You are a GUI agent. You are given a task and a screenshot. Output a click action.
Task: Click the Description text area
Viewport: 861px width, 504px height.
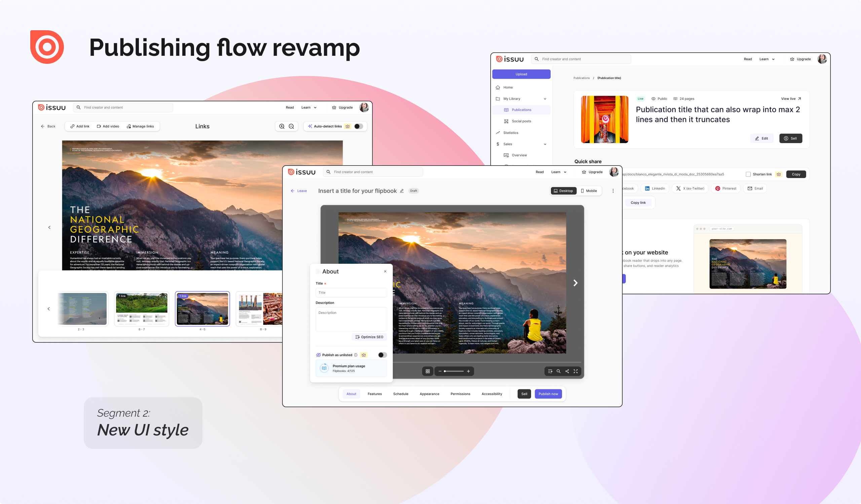[351, 319]
